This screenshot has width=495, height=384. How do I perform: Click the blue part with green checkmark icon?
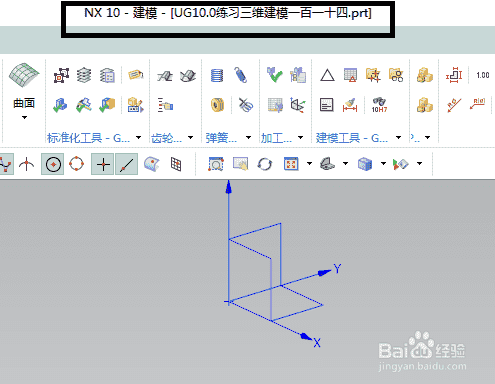tap(60, 105)
